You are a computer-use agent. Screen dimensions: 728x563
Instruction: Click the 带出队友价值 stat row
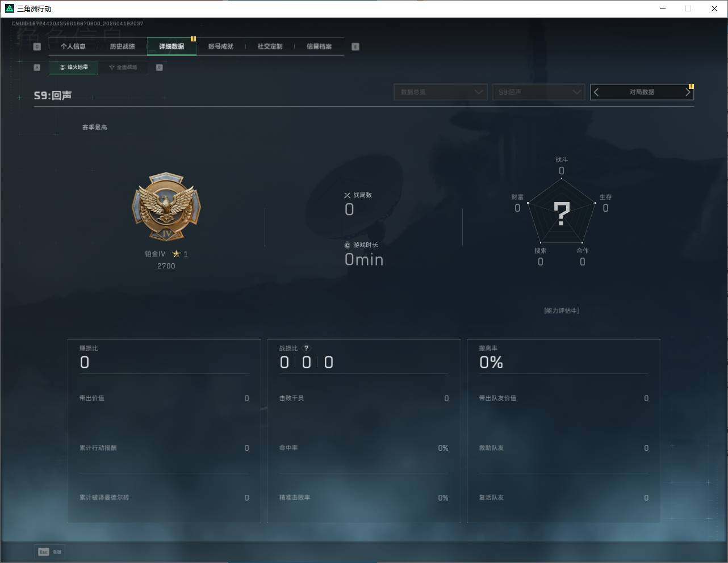pyautogui.click(x=564, y=398)
